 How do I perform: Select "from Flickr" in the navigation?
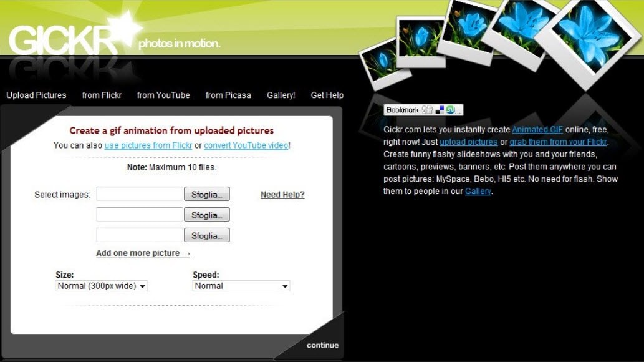[x=102, y=95]
